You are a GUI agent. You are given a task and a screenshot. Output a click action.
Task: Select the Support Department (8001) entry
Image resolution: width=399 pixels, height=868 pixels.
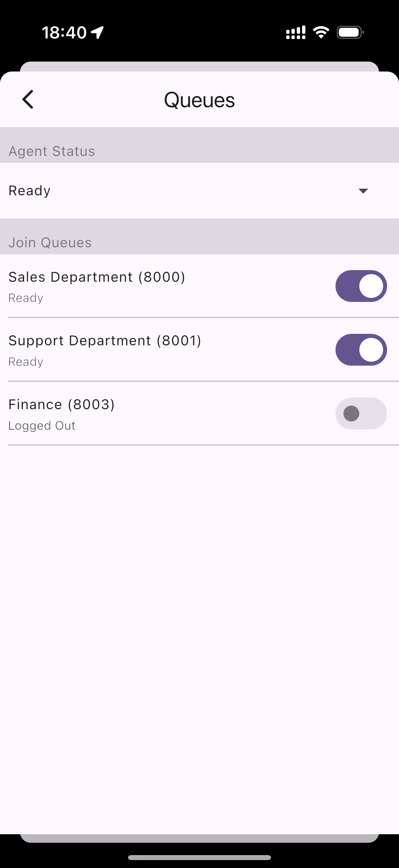105,341
